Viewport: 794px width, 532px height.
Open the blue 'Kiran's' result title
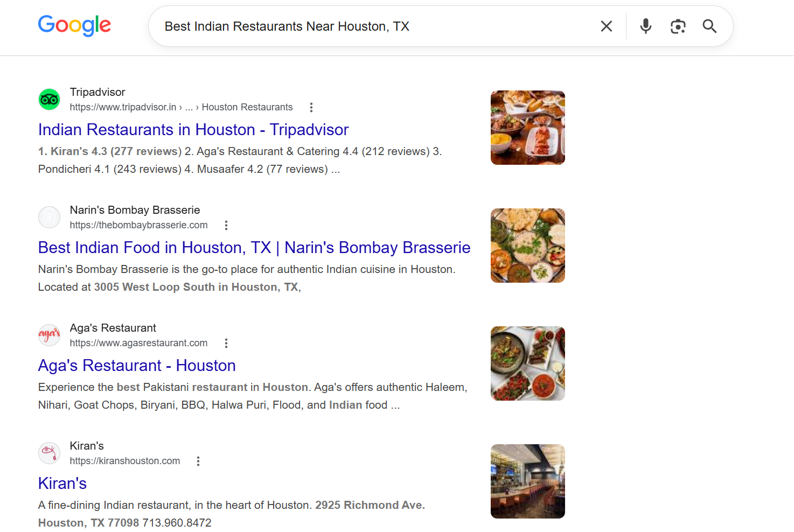point(62,484)
